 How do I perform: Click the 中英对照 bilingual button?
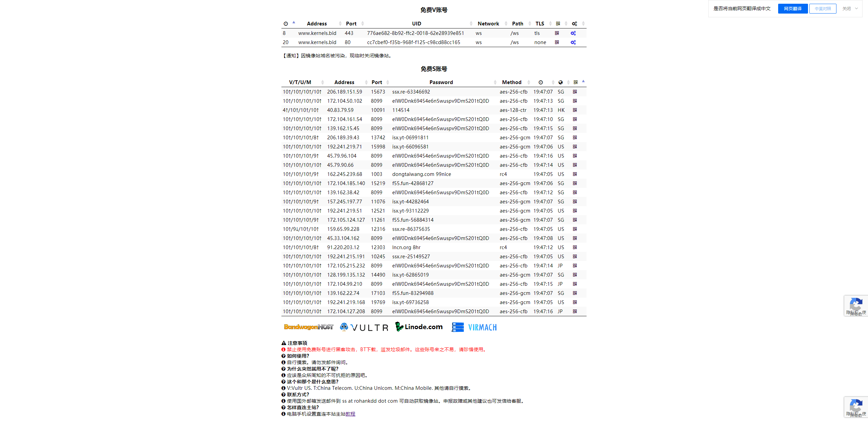(x=823, y=9)
